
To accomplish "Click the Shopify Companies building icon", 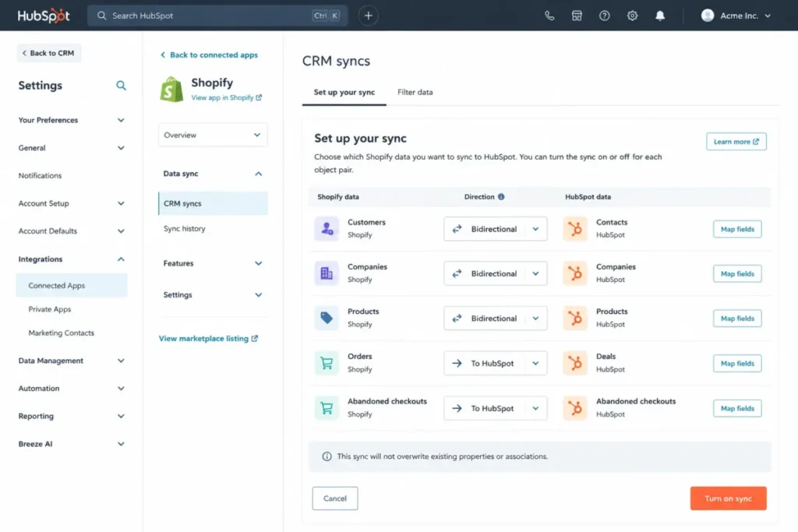I will click(x=327, y=273).
